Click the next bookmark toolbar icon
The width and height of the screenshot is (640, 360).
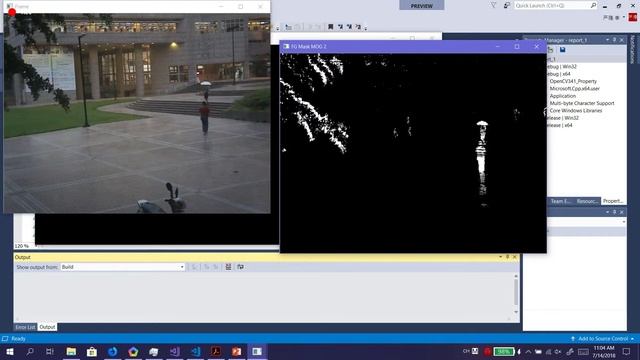349,27
